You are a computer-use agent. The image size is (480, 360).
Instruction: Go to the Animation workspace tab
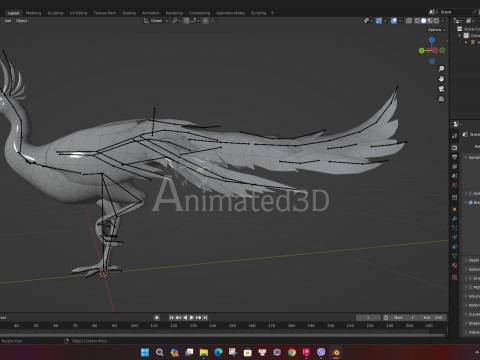coord(151,13)
